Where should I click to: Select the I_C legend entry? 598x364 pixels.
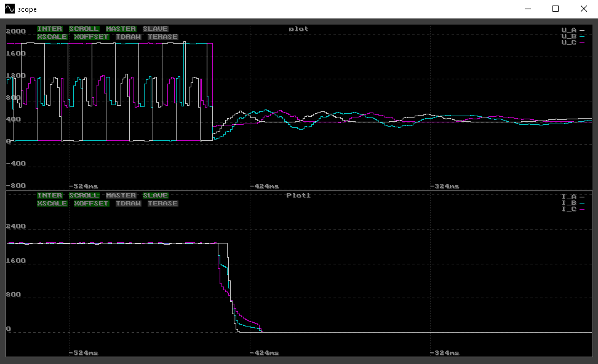point(573,209)
